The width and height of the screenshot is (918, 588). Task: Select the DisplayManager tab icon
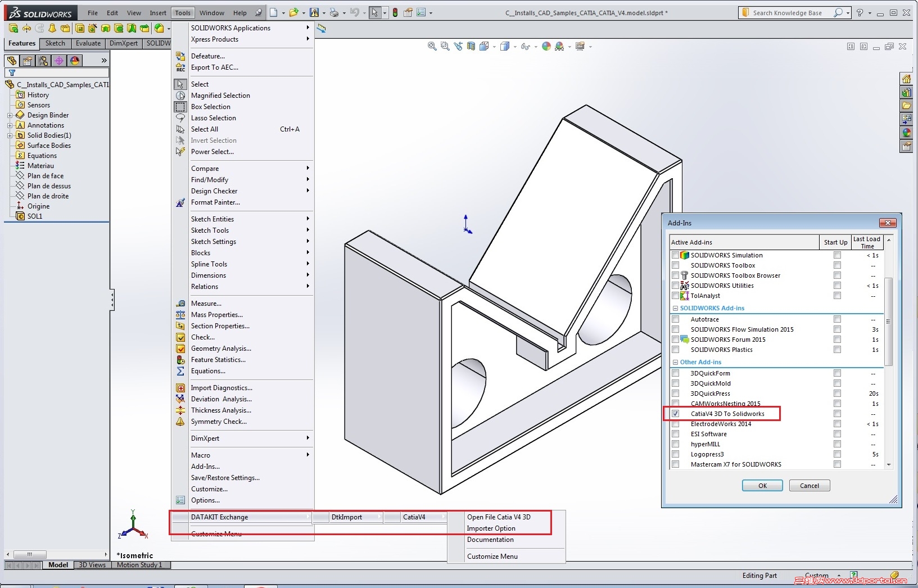[x=75, y=60]
